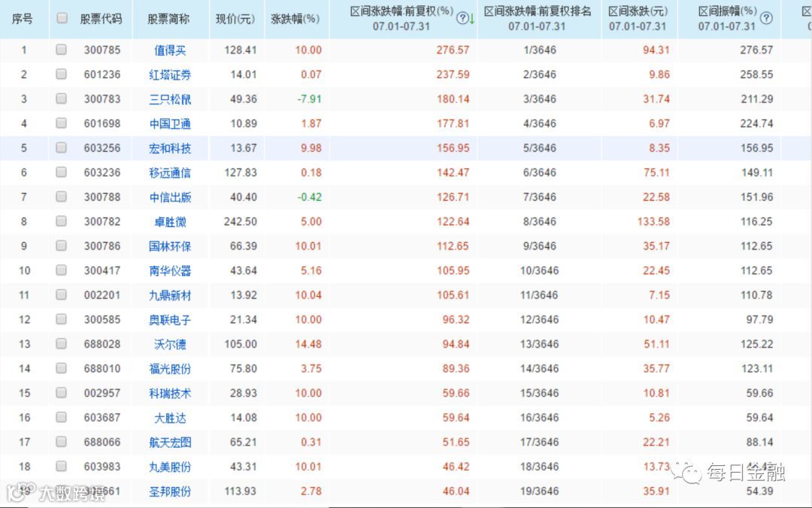This screenshot has width=812, height=508.
Task: Open stock link 中信出版
Action: coord(170,198)
